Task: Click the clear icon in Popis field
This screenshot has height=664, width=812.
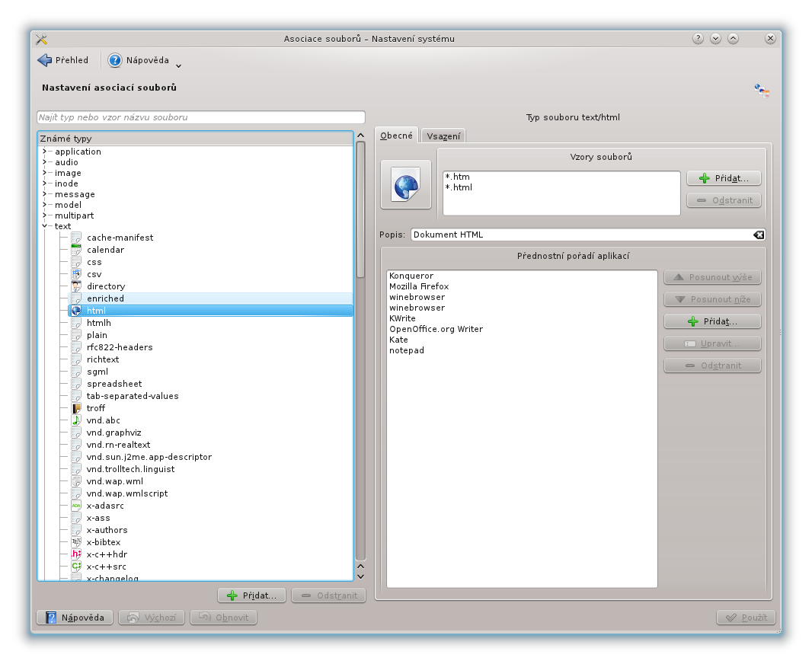Action: [x=758, y=235]
